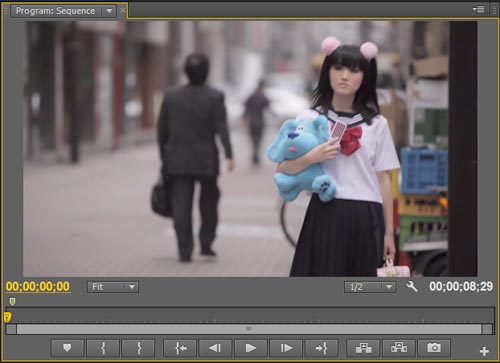Click the Lift button
Viewport: 500px width, 363px height.
(363, 348)
